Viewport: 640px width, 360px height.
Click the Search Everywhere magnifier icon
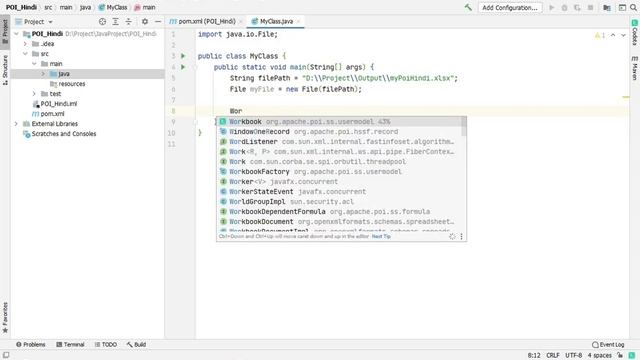click(x=633, y=7)
